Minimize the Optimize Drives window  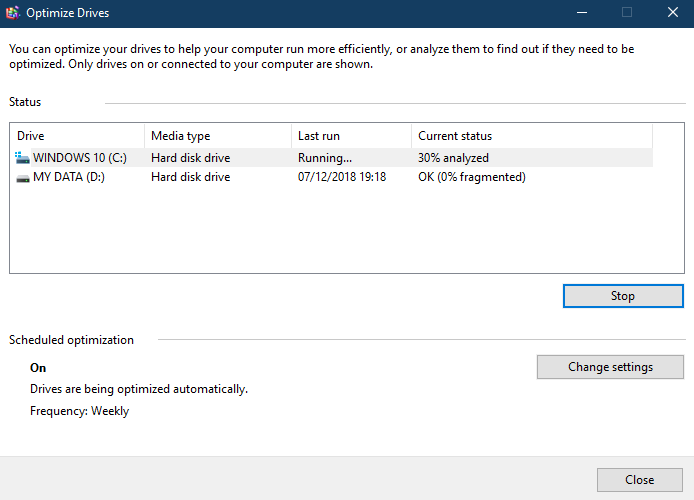[x=582, y=13]
